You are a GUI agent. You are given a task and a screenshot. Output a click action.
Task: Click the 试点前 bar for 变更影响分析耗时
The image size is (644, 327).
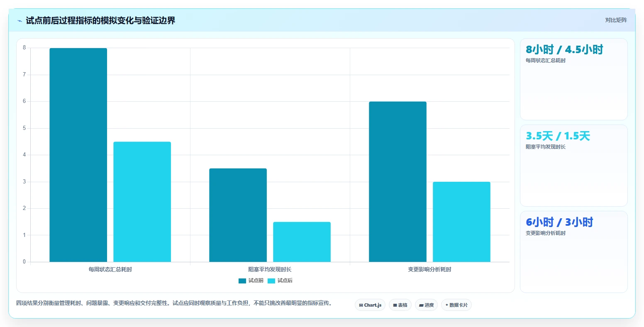click(398, 182)
